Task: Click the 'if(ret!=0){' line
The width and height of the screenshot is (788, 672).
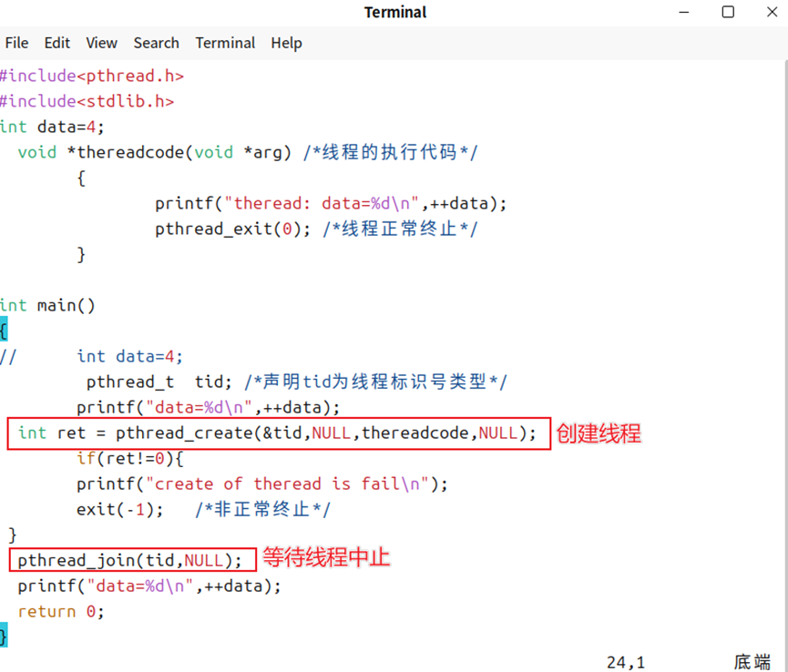Action: pyautogui.click(x=130, y=459)
